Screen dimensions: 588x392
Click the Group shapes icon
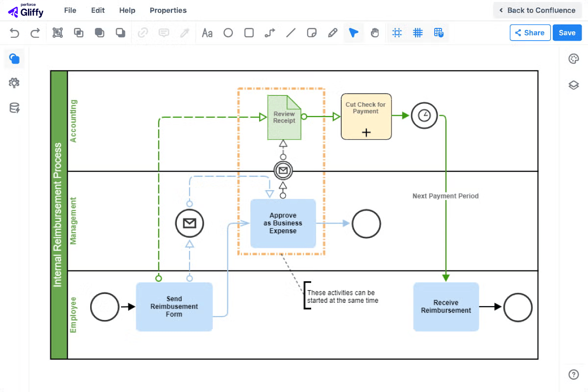pos(58,33)
